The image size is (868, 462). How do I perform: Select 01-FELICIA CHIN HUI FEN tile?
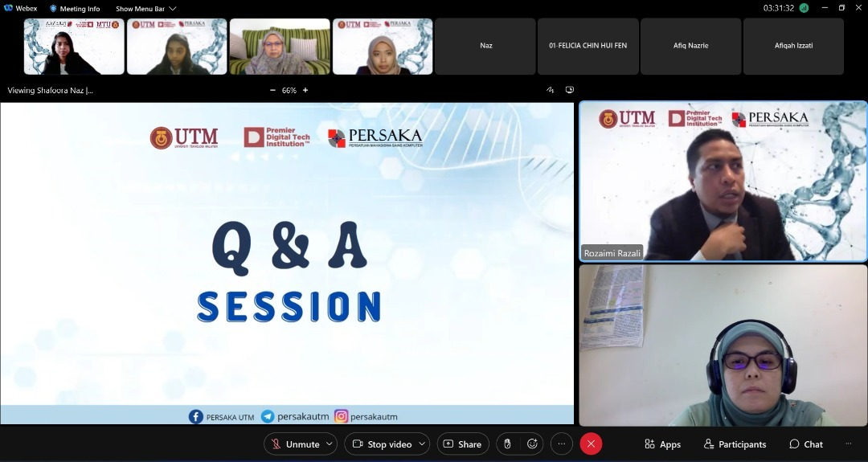(x=588, y=46)
